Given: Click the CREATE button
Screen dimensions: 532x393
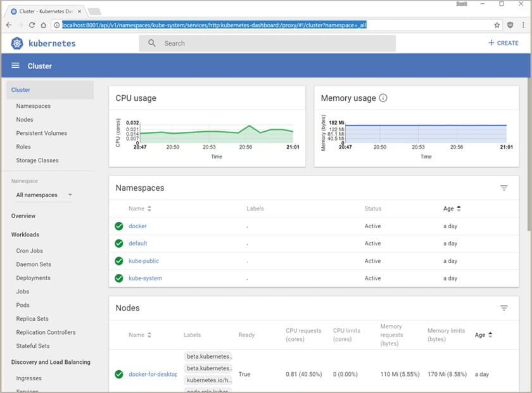Looking at the screenshot, I should click(x=503, y=43).
